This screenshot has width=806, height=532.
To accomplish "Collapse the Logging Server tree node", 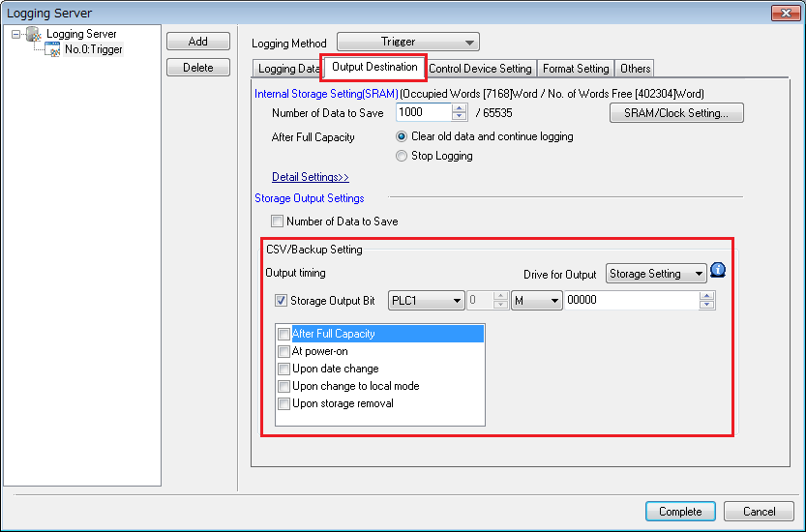I will pos(15,35).
